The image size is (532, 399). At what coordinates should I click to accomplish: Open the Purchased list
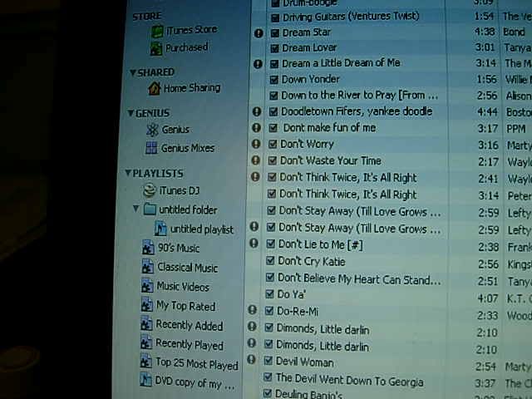coord(186,48)
